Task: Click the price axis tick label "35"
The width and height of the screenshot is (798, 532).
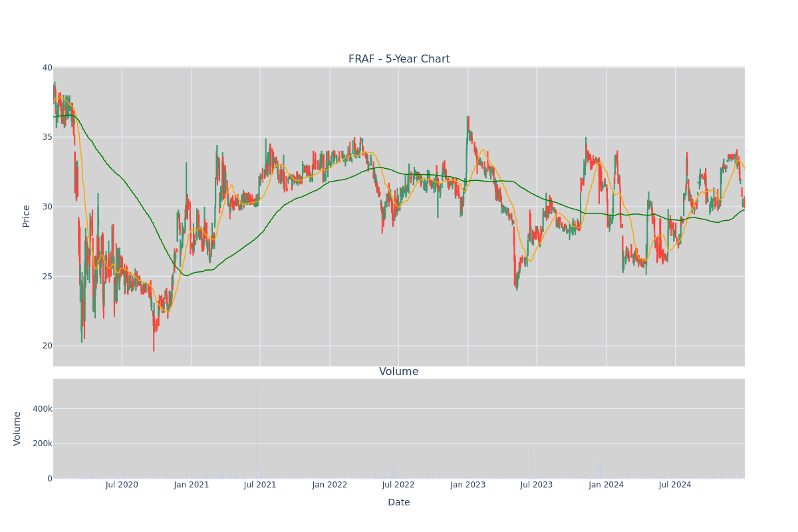Action: click(47, 137)
